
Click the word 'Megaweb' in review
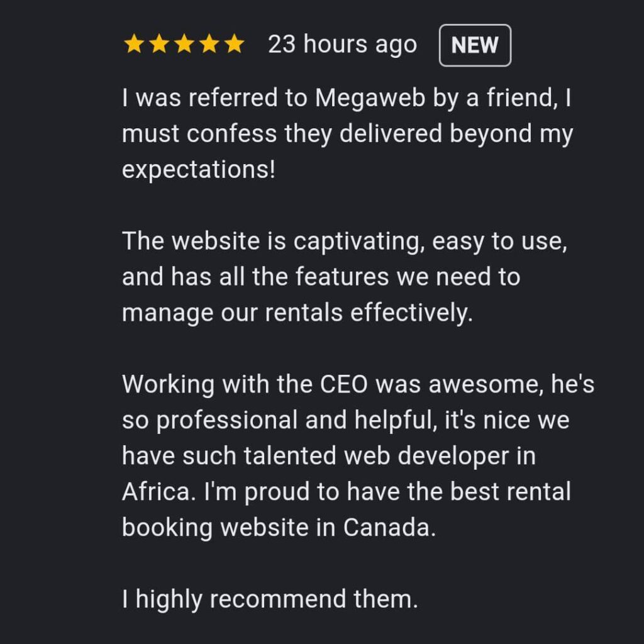coord(370,98)
